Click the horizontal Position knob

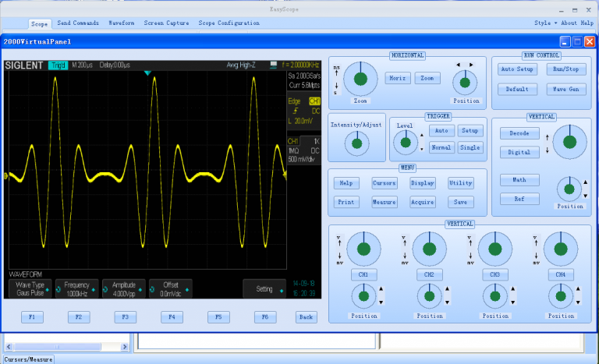(465, 82)
